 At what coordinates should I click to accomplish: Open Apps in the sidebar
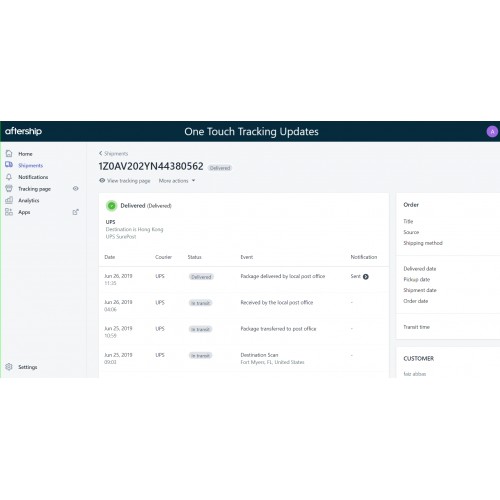point(24,212)
